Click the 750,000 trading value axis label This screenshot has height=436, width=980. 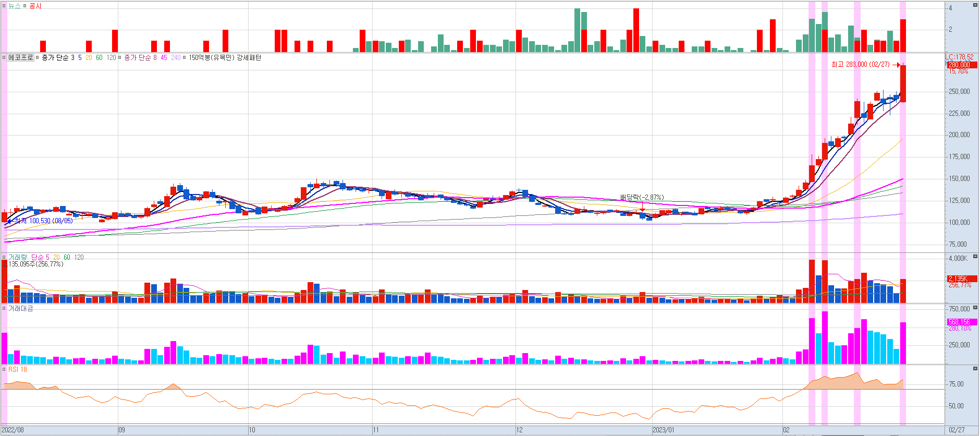tap(959, 309)
